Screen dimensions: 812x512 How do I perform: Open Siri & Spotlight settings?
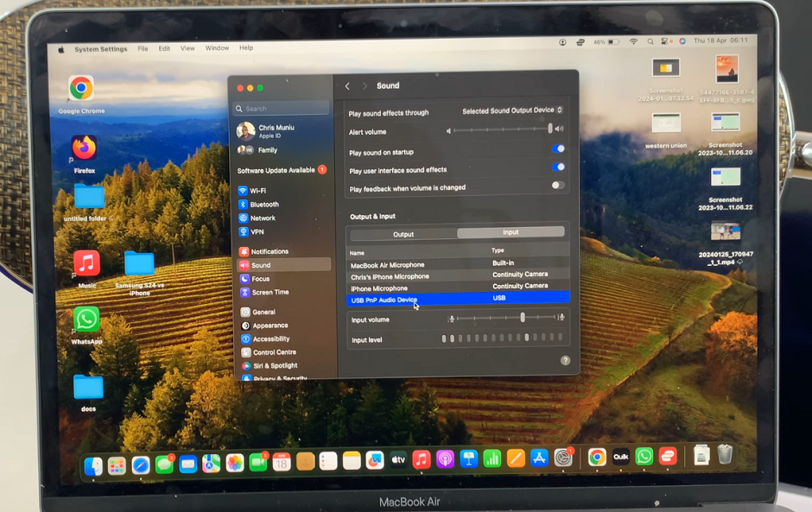click(270, 365)
